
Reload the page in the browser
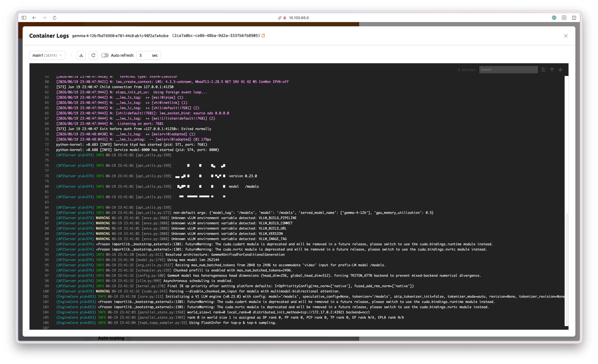(55, 18)
